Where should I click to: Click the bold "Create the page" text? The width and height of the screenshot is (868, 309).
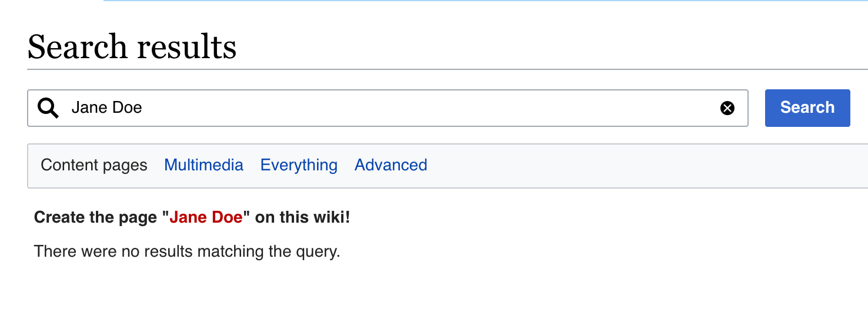(x=97, y=217)
